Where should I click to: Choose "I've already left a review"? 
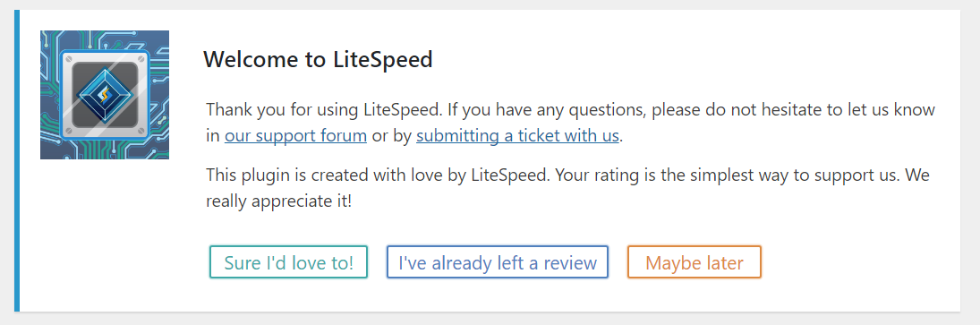(x=498, y=262)
